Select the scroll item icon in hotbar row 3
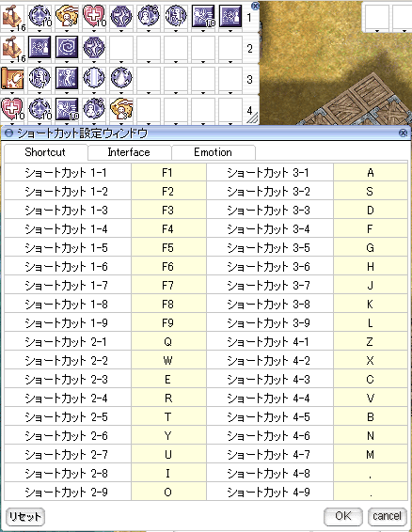This screenshot has width=412, height=532. tap(12, 78)
